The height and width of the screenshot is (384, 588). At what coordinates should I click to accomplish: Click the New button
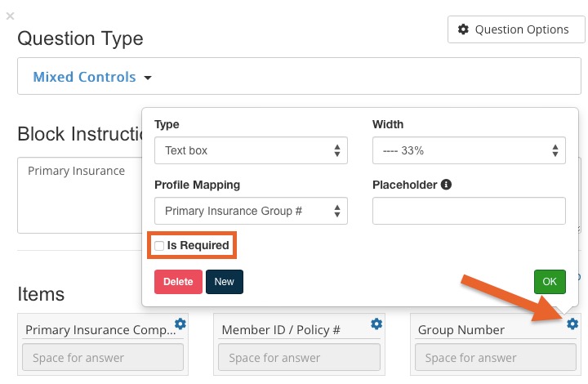point(225,282)
